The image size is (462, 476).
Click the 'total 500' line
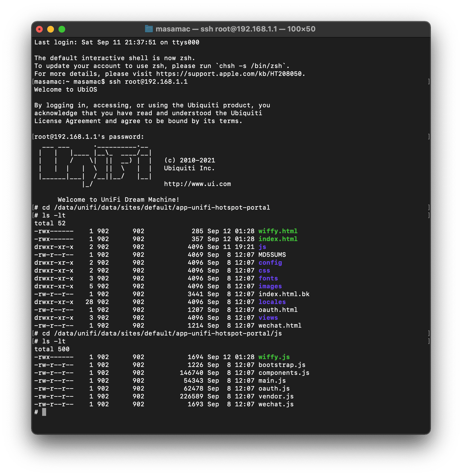pyautogui.click(x=52, y=349)
